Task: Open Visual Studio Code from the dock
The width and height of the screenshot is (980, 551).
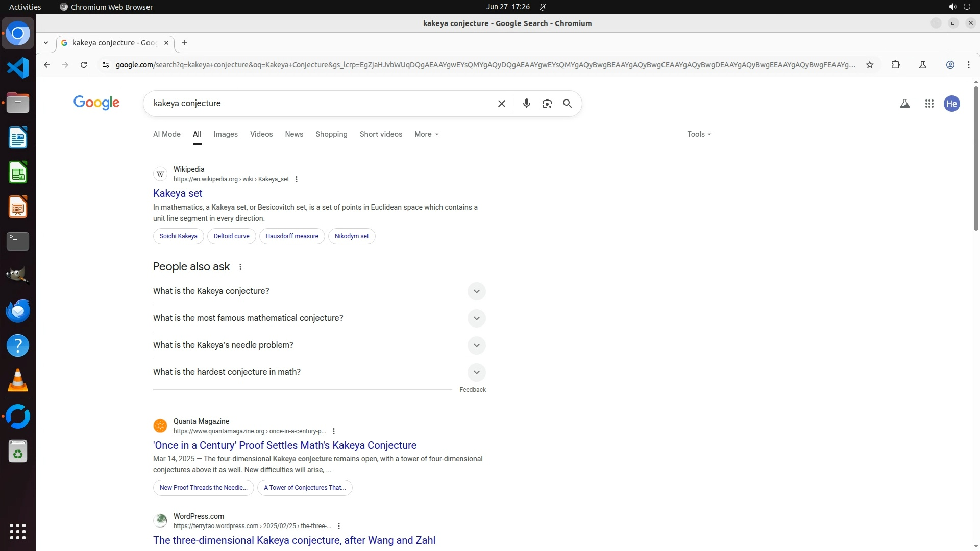Action: (x=18, y=68)
